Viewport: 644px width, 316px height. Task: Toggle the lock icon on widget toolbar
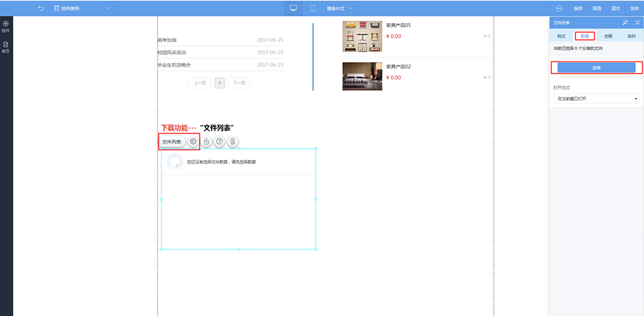[207, 142]
